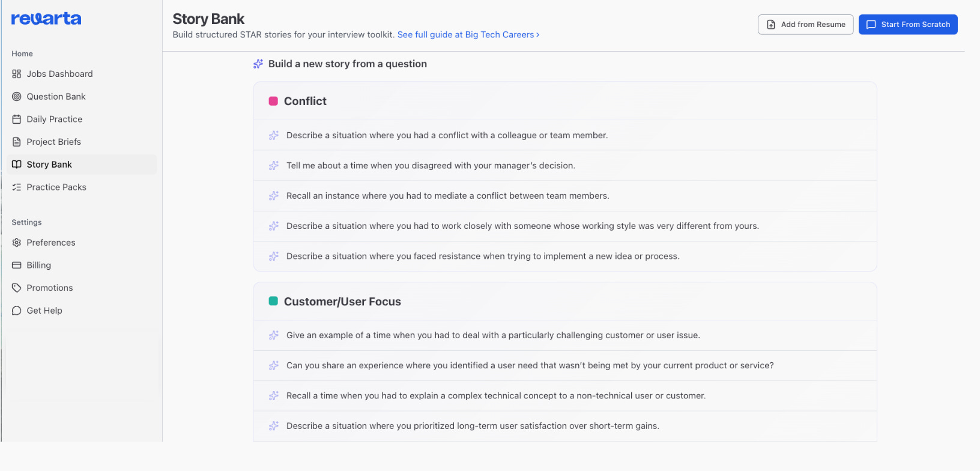Open Jobs Dashboard grid icon
Image resolution: width=980 pixels, height=471 pixels.
tap(17, 74)
